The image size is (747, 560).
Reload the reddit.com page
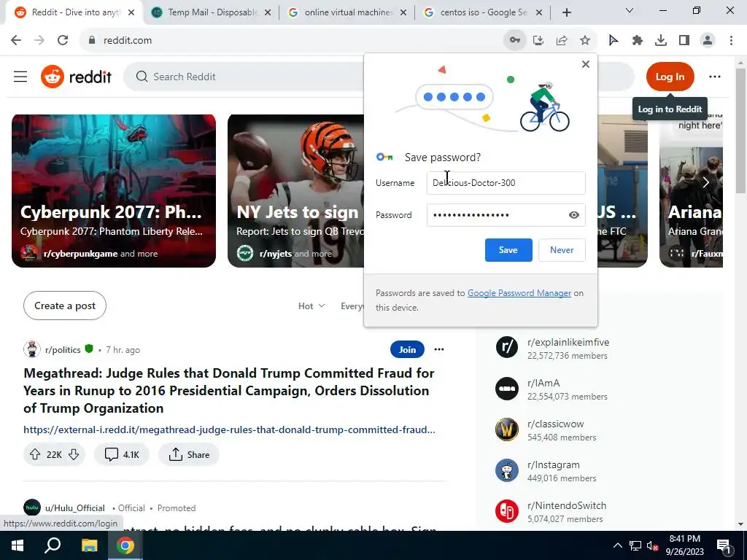coord(63,41)
